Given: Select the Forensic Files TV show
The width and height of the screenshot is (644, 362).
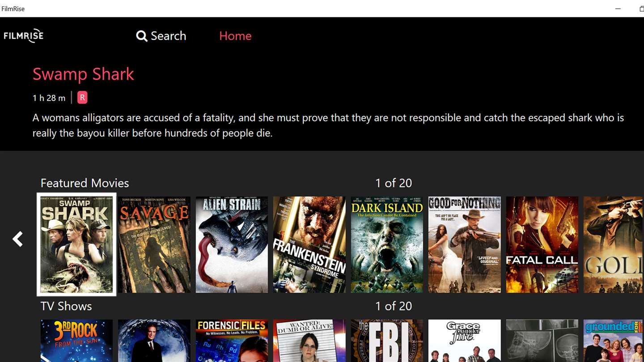Looking at the screenshot, I should [x=232, y=341].
